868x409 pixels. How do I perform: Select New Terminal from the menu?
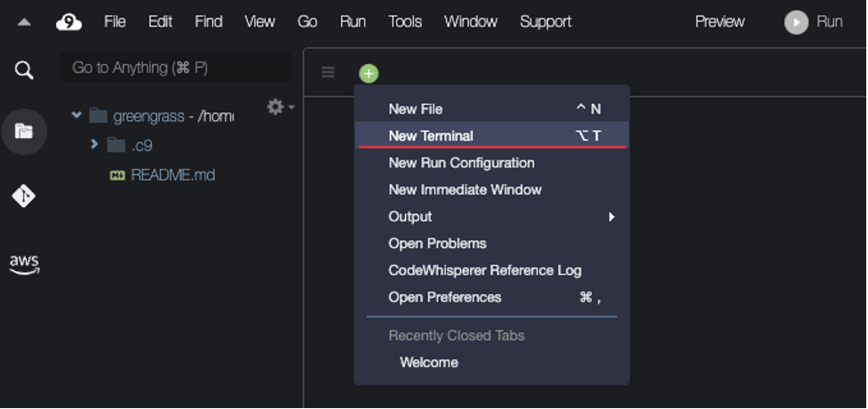(431, 136)
